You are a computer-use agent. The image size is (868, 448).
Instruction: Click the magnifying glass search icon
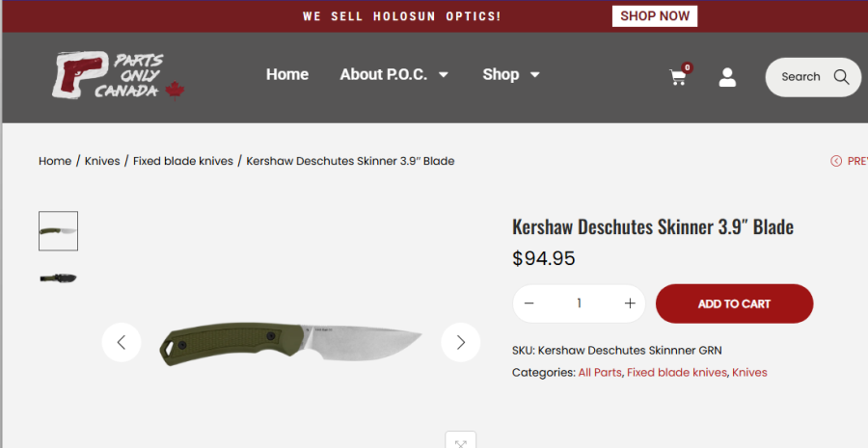point(841,77)
